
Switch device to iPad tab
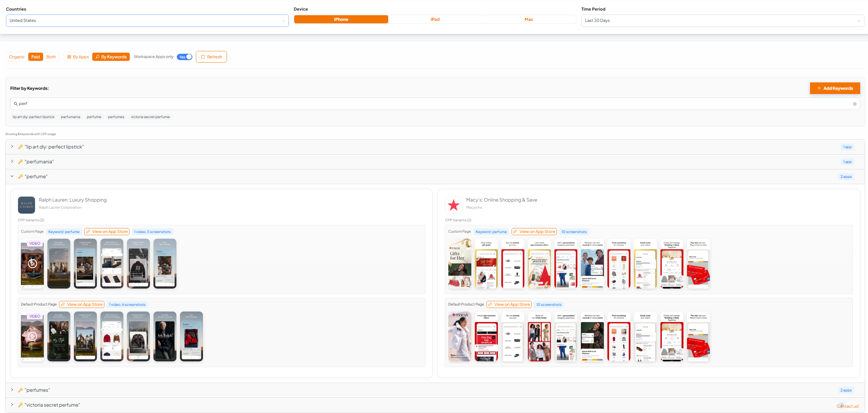click(x=435, y=19)
